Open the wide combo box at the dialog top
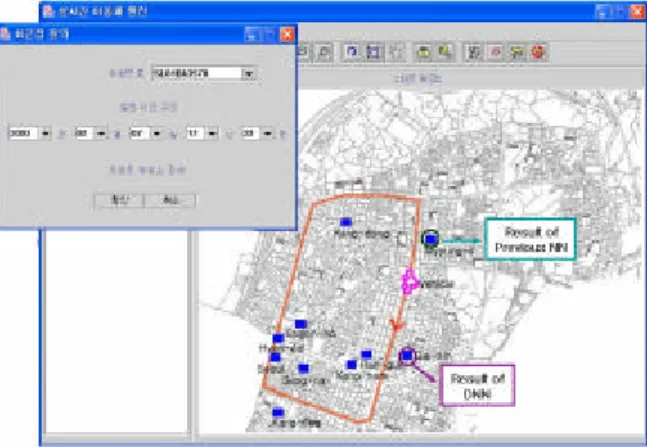 (x=204, y=73)
